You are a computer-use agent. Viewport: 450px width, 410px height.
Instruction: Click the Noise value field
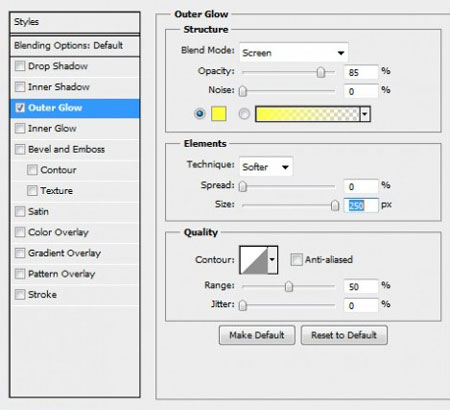(x=361, y=91)
